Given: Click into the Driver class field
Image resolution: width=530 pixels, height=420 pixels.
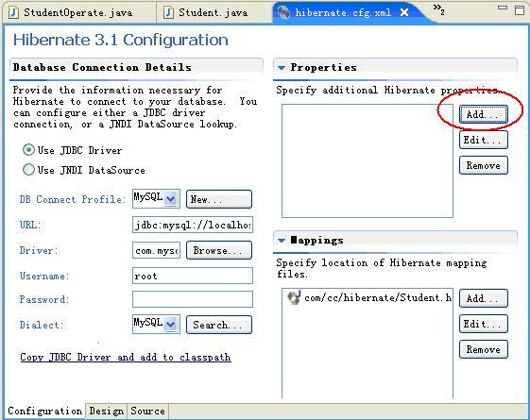Looking at the screenshot, I should click(156, 250).
